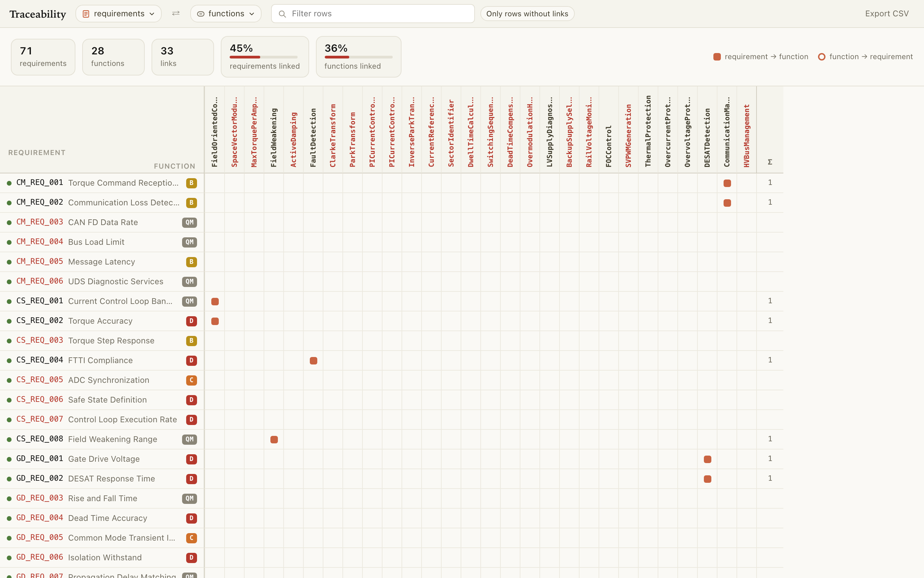Viewport: 924px width, 578px height.
Task: Click the swap axes arrows icon
Action: pyautogui.click(x=176, y=13)
